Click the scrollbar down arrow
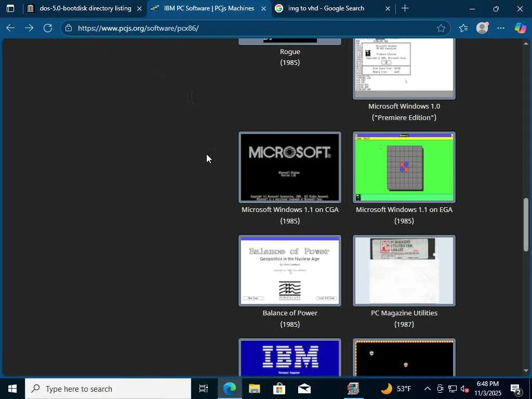The image size is (532, 399). click(526, 370)
